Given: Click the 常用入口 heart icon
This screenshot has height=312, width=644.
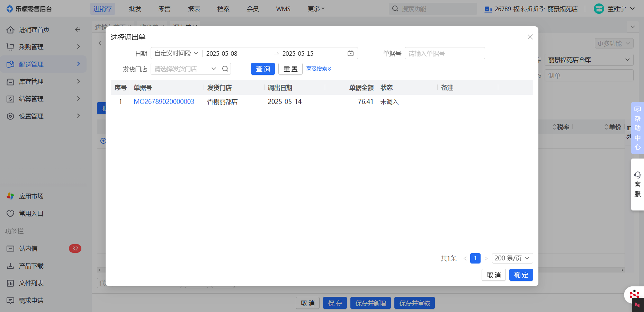Looking at the screenshot, I should point(10,214).
